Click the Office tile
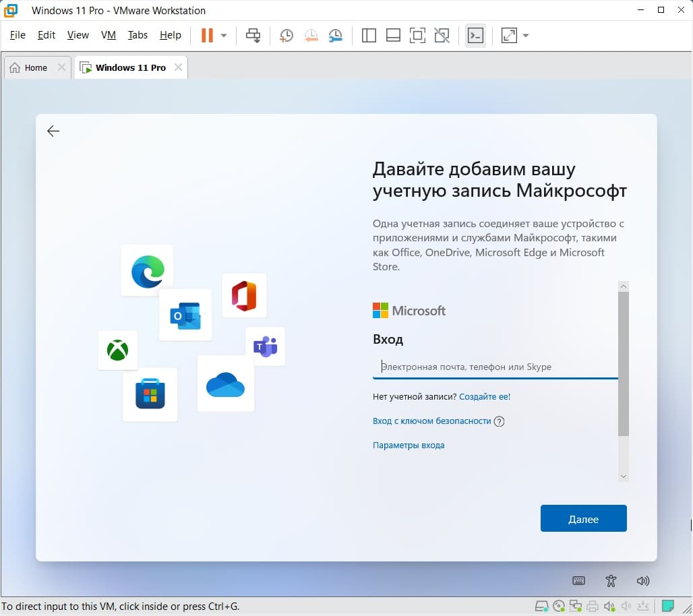693x616 pixels. tap(244, 295)
